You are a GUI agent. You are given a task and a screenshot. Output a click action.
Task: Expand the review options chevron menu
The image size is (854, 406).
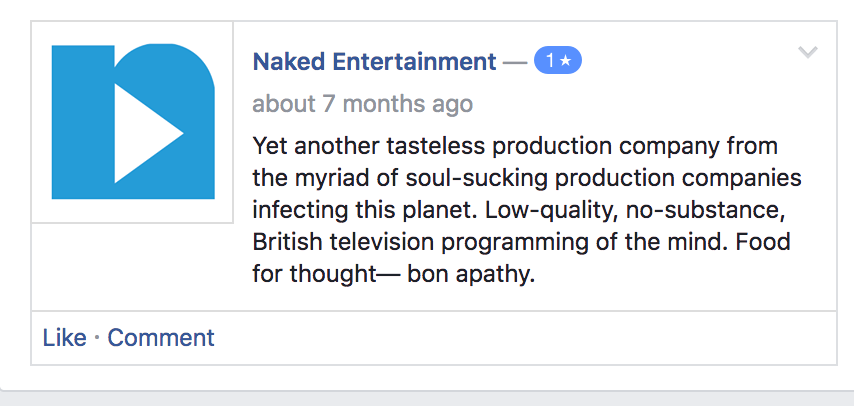click(x=808, y=53)
